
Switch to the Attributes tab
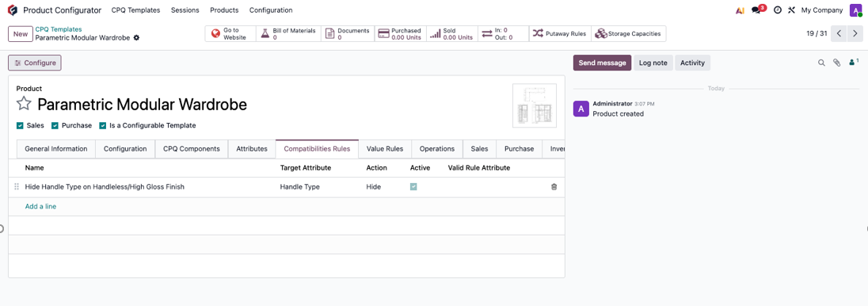[x=252, y=148]
